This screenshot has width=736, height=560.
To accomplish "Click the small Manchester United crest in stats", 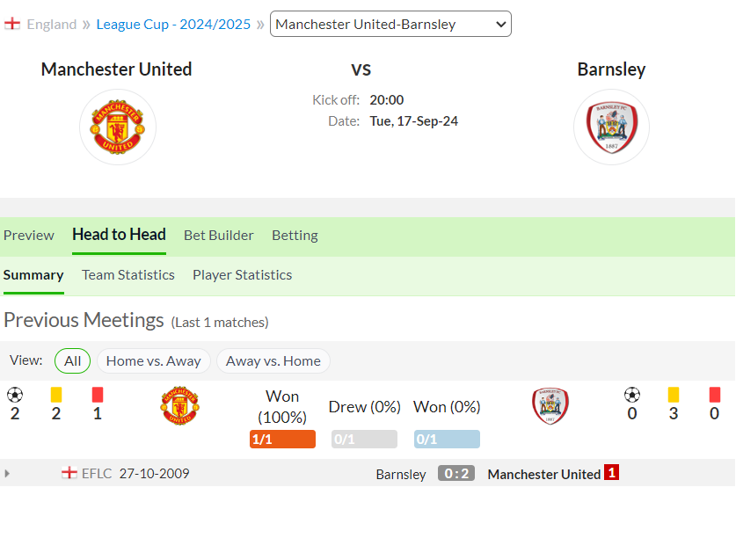I will 179,405.
